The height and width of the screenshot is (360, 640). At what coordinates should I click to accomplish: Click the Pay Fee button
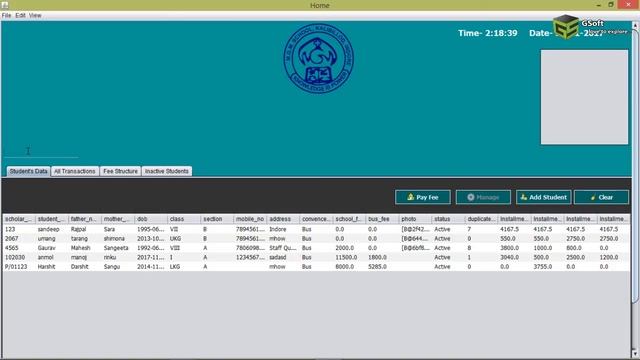tap(422, 197)
